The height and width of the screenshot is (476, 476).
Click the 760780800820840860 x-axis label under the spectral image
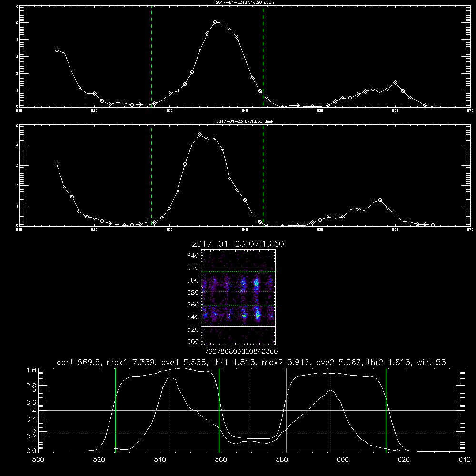point(241,351)
